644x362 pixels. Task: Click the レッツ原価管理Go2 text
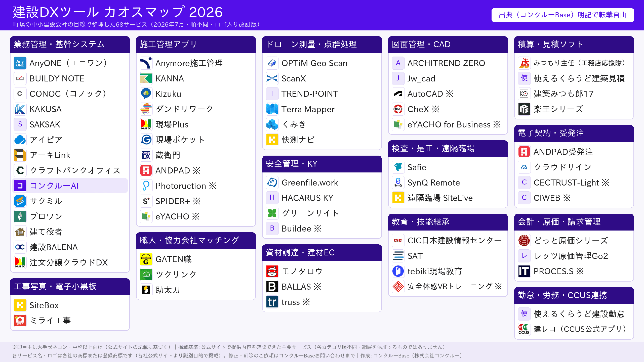571,256
